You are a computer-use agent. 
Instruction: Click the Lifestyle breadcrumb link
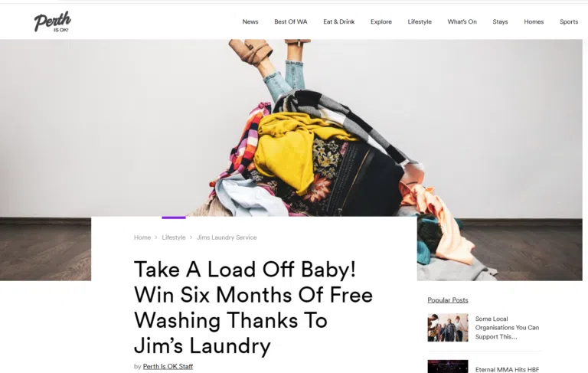click(x=174, y=237)
